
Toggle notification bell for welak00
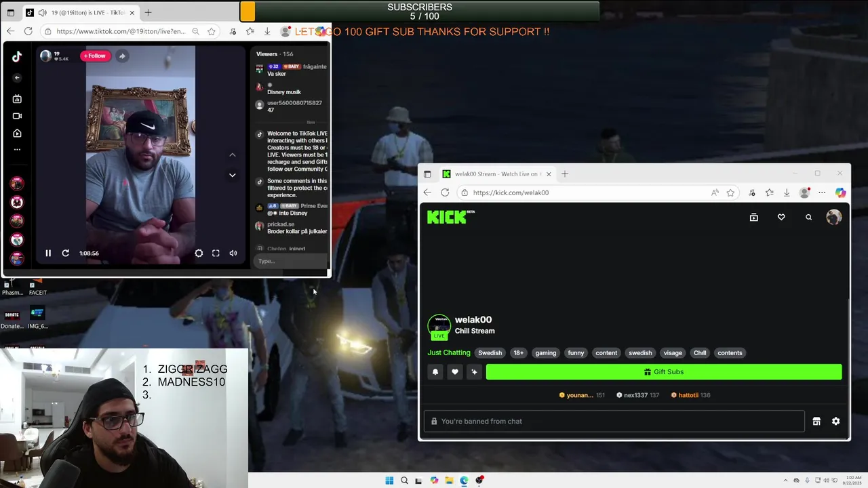coord(435,371)
